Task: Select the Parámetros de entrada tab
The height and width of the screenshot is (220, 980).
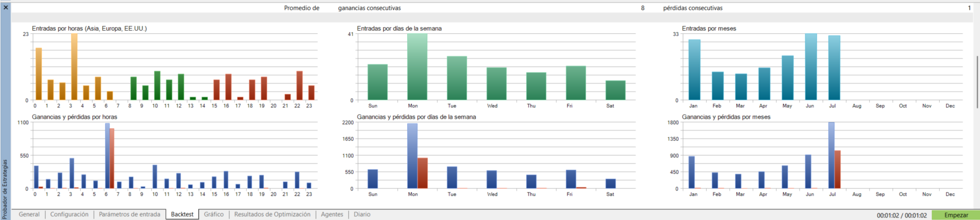Action: tap(129, 214)
